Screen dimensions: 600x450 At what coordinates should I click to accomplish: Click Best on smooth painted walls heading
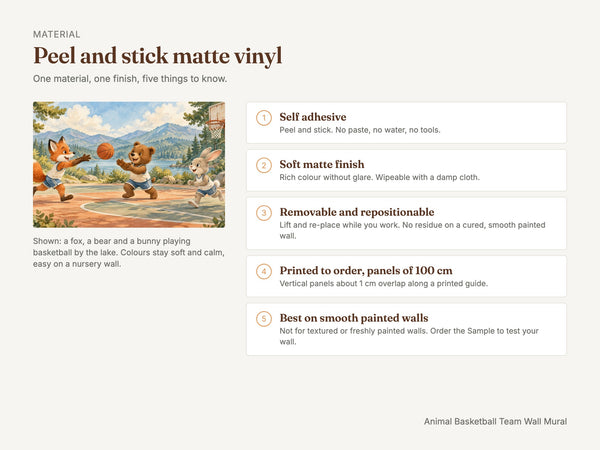(354, 318)
